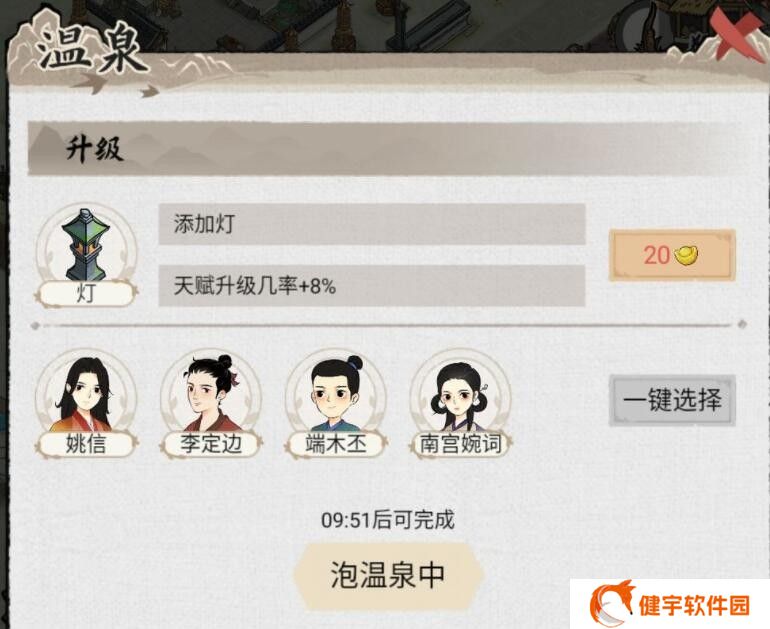770x629 pixels.
Task: Select the green lamp item icon
Action: click(x=85, y=245)
